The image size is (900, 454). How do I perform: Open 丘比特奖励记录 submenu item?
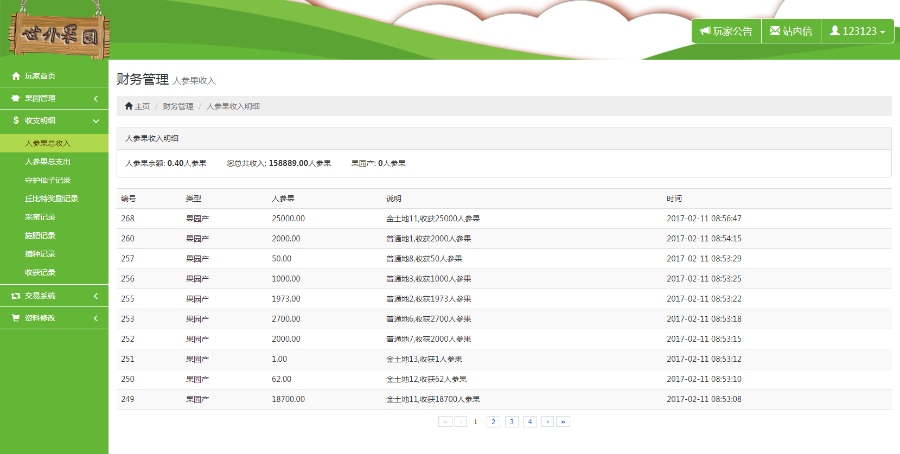click(x=52, y=198)
